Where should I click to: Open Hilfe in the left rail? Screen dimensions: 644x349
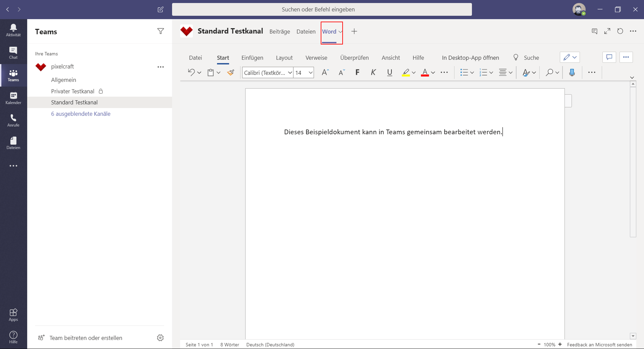13,337
